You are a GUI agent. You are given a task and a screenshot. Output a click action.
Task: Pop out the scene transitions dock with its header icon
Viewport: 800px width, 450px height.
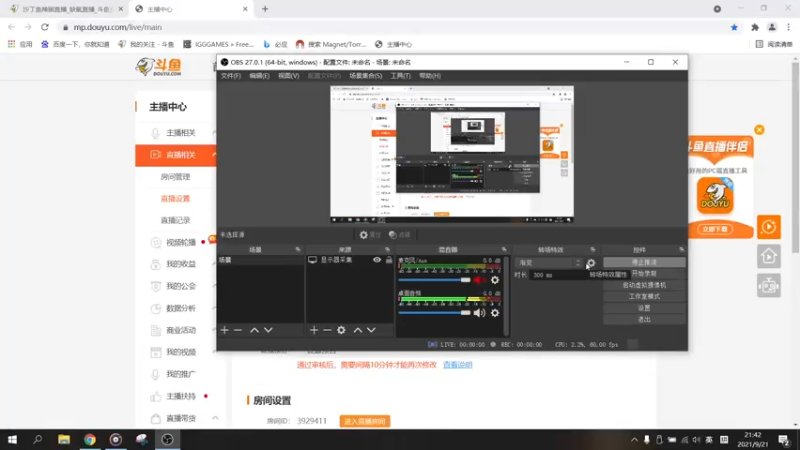[593, 249]
